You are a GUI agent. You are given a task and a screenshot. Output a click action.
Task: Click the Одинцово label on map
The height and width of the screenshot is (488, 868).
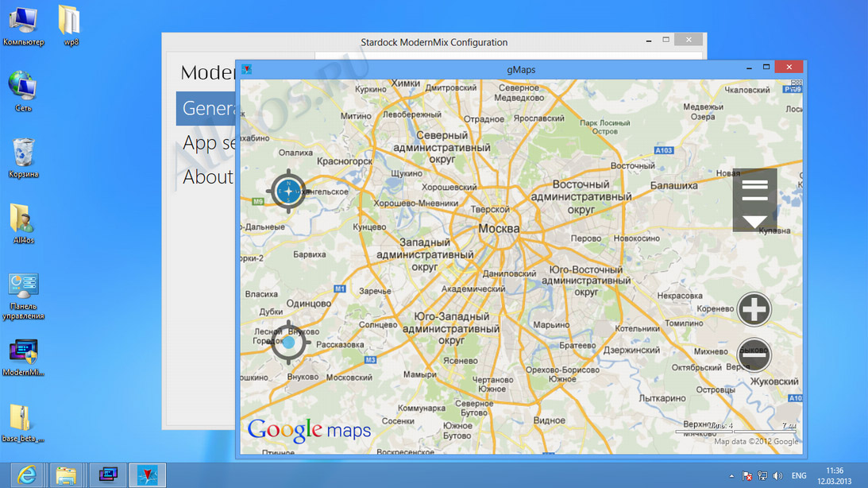308,304
